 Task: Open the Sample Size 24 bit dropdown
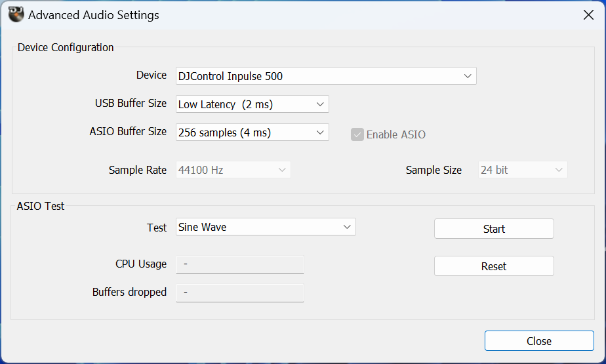523,170
